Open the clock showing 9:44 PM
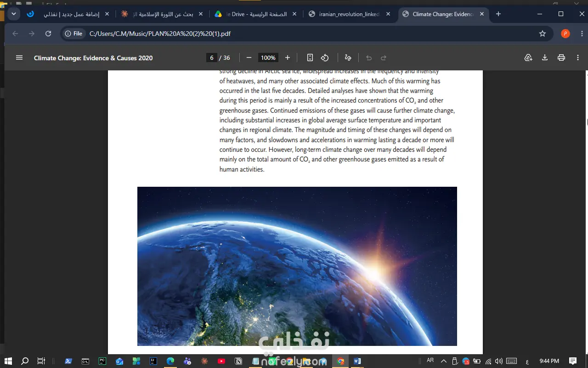The width and height of the screenshot is (588, 368). click(549, 361)
